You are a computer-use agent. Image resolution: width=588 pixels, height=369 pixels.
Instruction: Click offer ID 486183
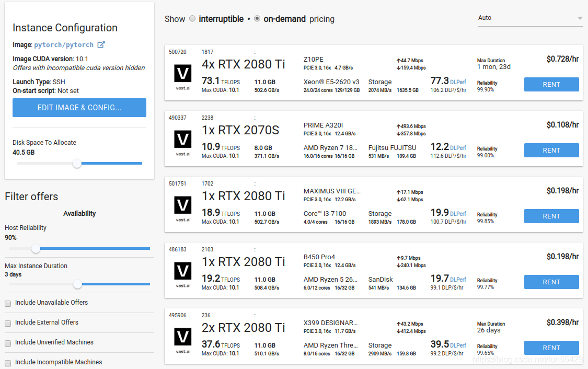[177, 249]
